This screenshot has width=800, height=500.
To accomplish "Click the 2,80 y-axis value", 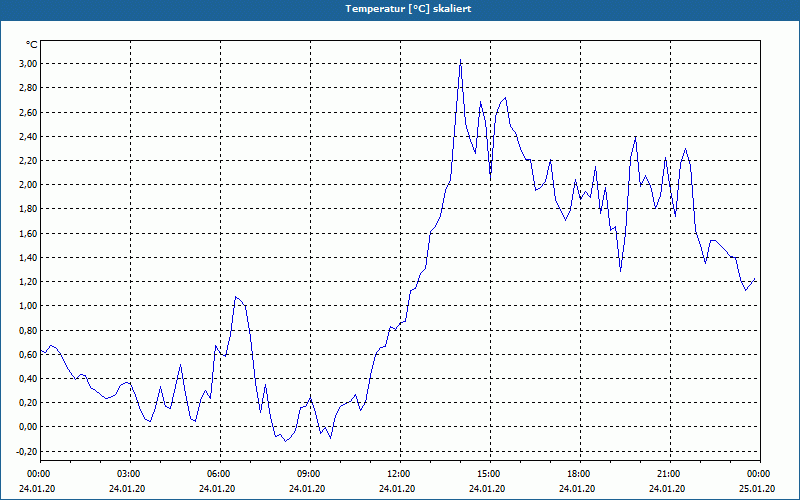I will [29, 88].
